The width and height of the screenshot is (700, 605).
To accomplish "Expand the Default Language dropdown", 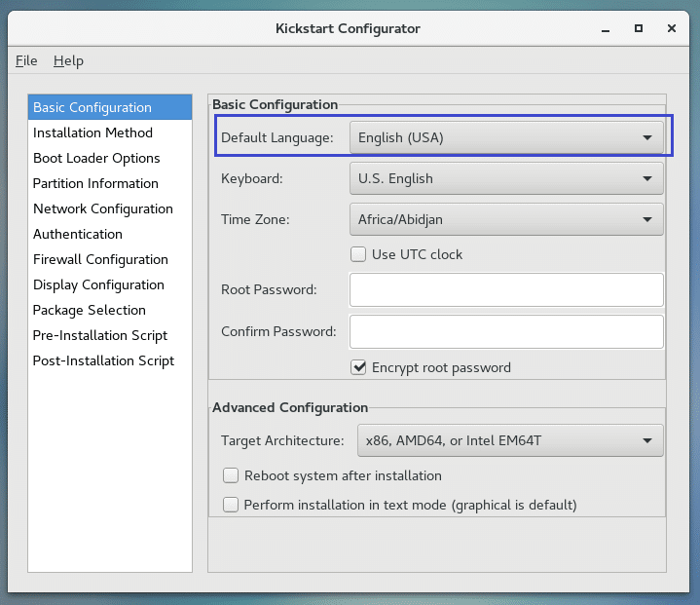I will point(505,137).
